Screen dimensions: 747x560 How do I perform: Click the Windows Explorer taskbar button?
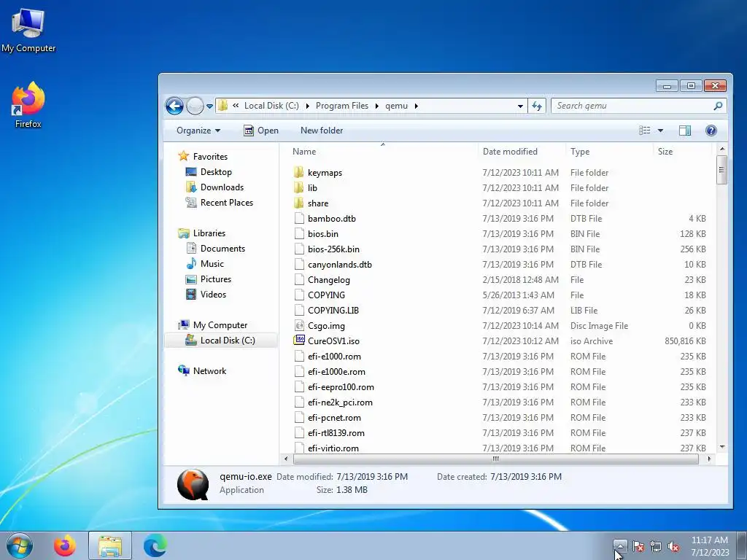tap(110, 545)
